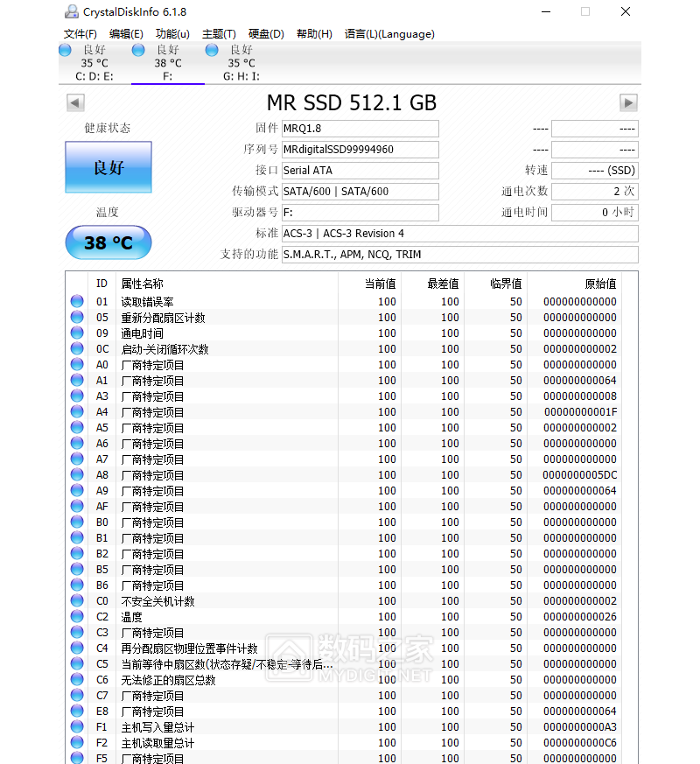This screenshot has height=764, width=700.
Task: Select the 启动-关闭循环次数 attribute row
Action: pos(344,349)
